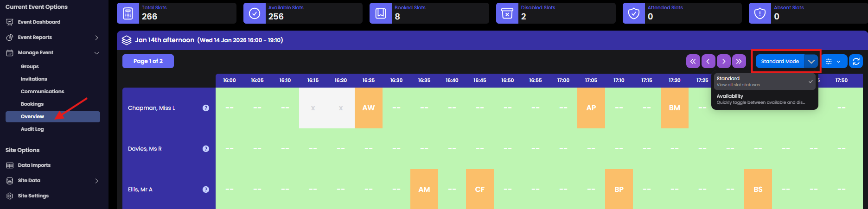Click Chapman available slot at 16:00
Image resolution: width=868 pixels, height=209 pixels.
coord(230,108)
